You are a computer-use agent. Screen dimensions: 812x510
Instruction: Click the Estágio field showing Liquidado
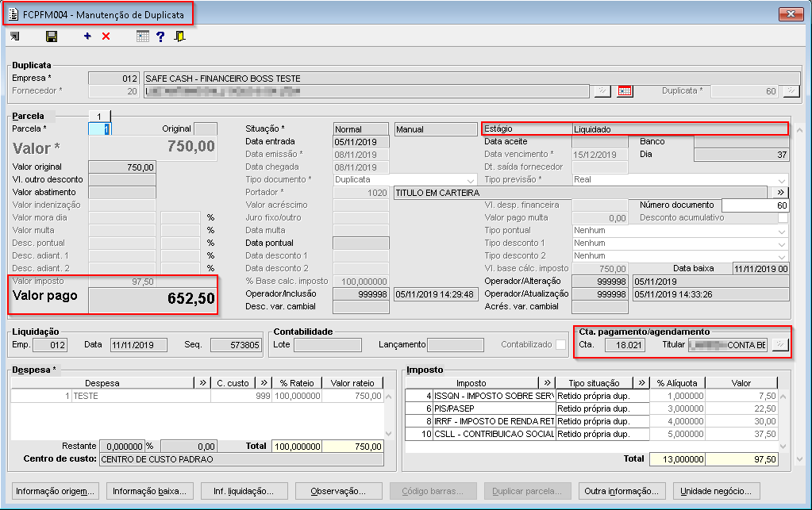680,129
